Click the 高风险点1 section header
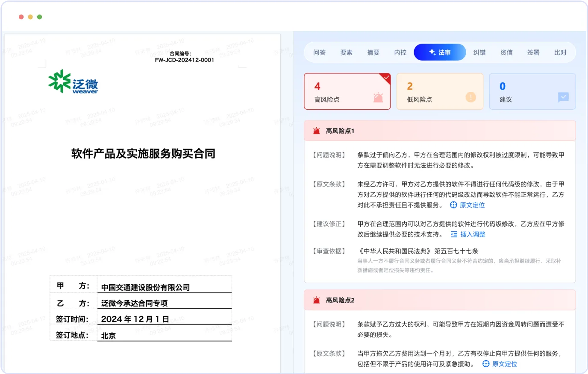 (440, 131)
